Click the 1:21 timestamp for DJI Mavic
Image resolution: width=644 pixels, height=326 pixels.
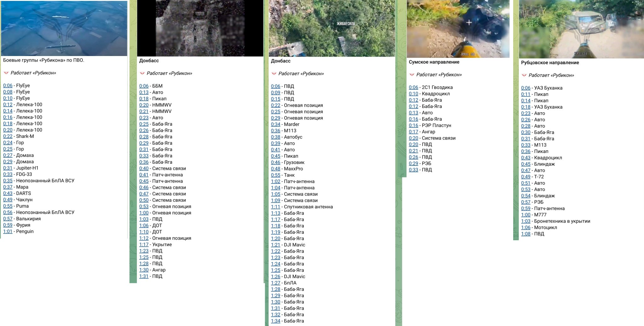pyautogui.click(x=276, y=245)
